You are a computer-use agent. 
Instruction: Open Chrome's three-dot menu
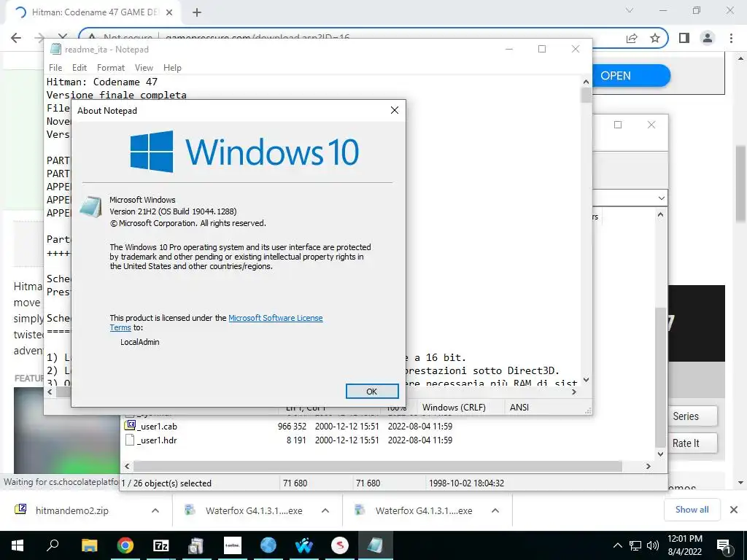coord(731,38)
